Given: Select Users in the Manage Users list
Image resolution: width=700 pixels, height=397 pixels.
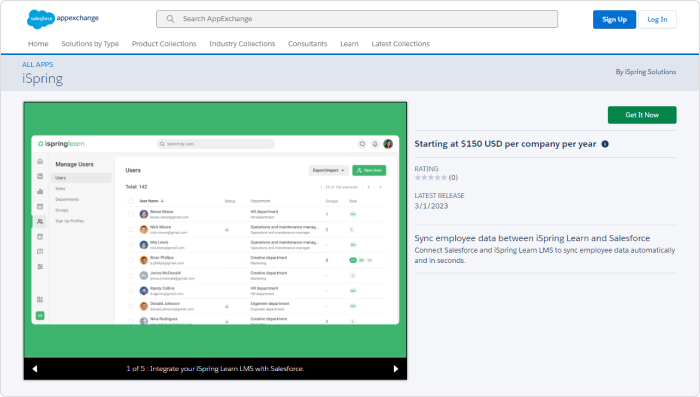Looking at the screenshot, I should coord(81,178).
